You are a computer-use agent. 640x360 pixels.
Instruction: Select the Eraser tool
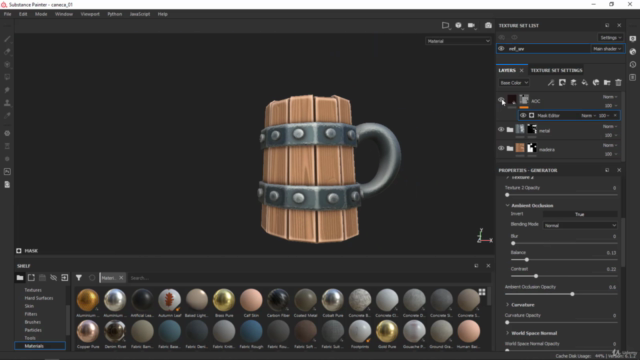click(7, 52)
